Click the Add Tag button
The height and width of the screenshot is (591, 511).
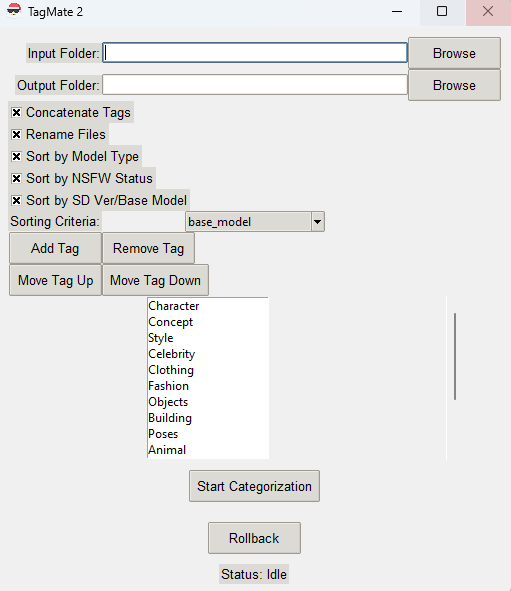click(x=55, y=248)
